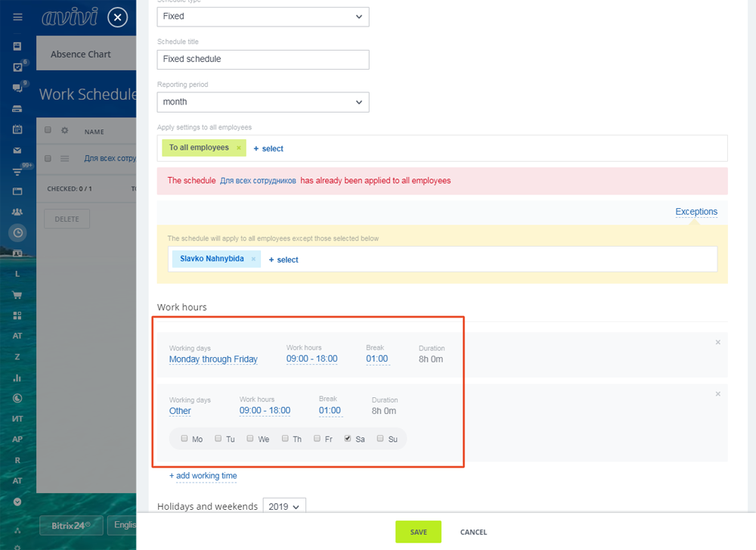This screenshot has height=550, width=756.
Task: Open the L item in the sidebar
Action: 17,274
